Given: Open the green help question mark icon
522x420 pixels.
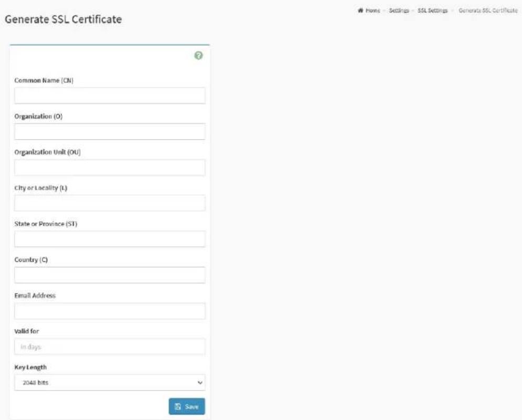Looking at the screenshot, I should point(198,56).
